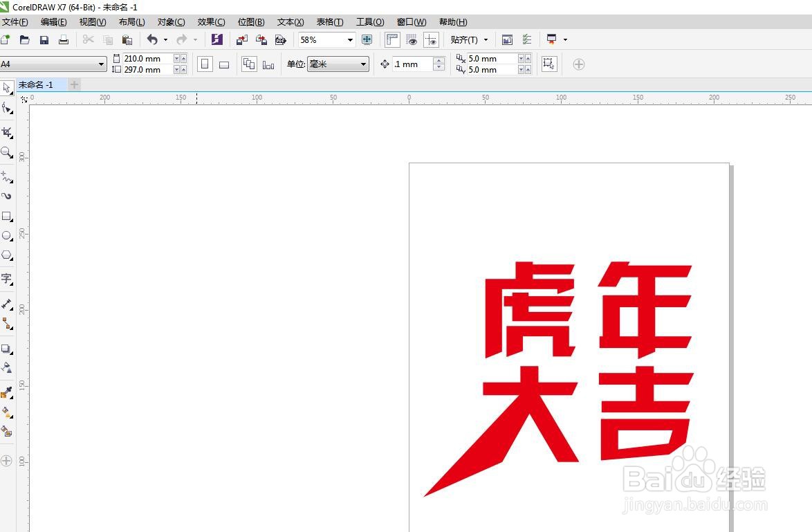Select the Freehand curve tool
The width and height of the screenshot is (812, 532).
[7, 177]
